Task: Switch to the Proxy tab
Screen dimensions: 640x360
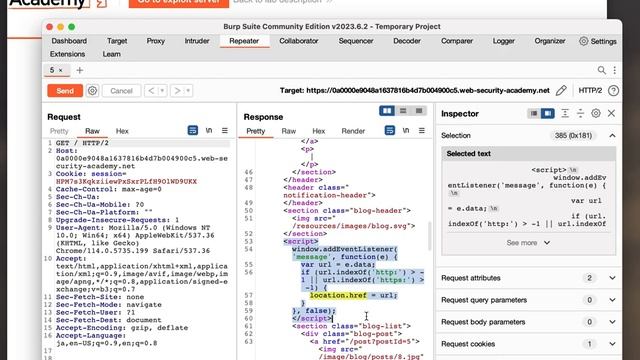Action: 156,41
